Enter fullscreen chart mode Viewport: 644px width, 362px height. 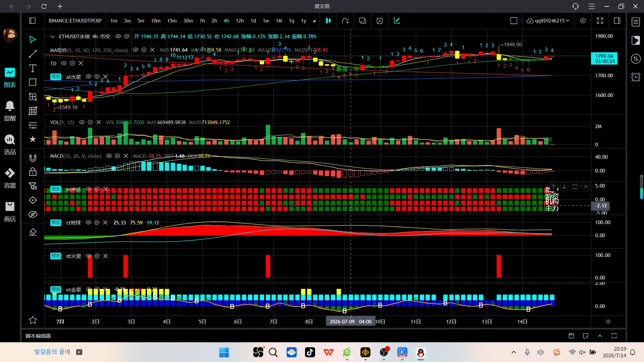coord(600,21)
